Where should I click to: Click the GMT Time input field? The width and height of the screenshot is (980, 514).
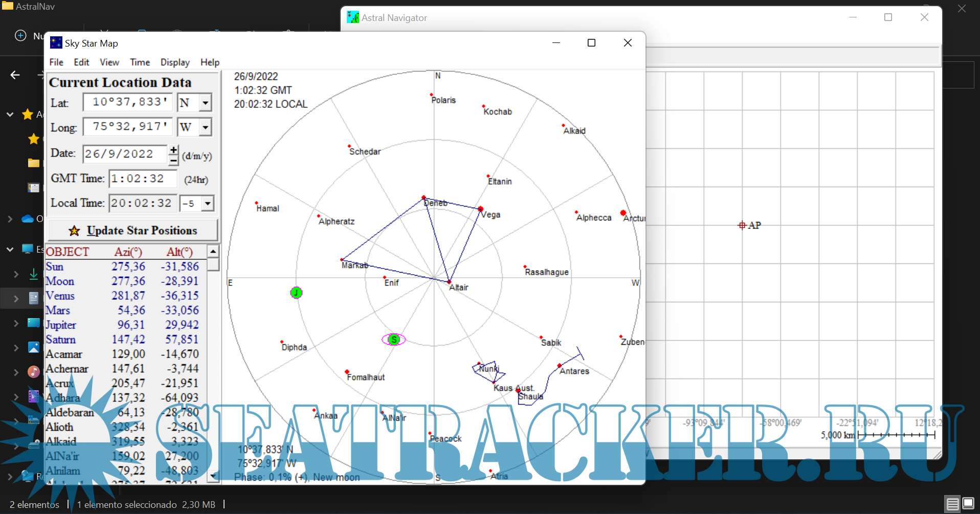pos(143,179)
